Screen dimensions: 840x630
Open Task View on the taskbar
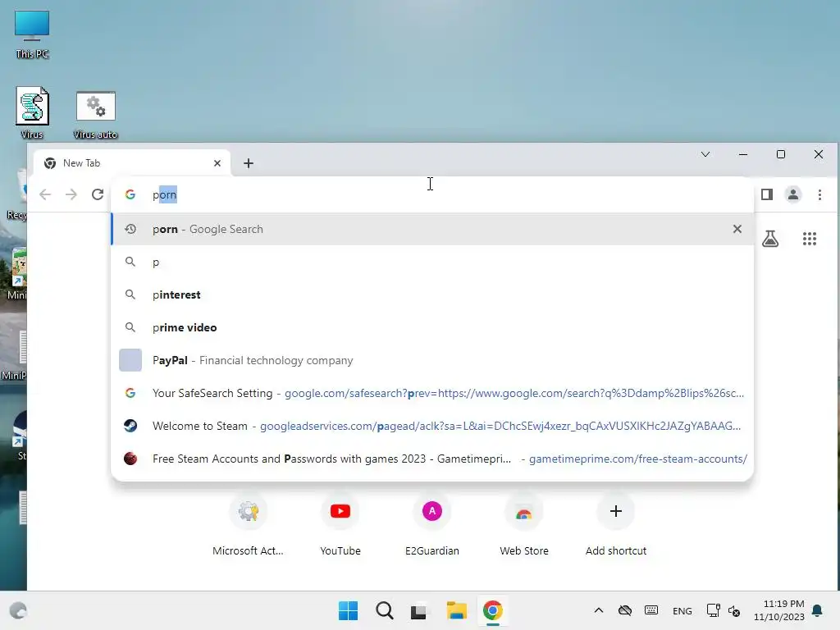pos(419,610)
